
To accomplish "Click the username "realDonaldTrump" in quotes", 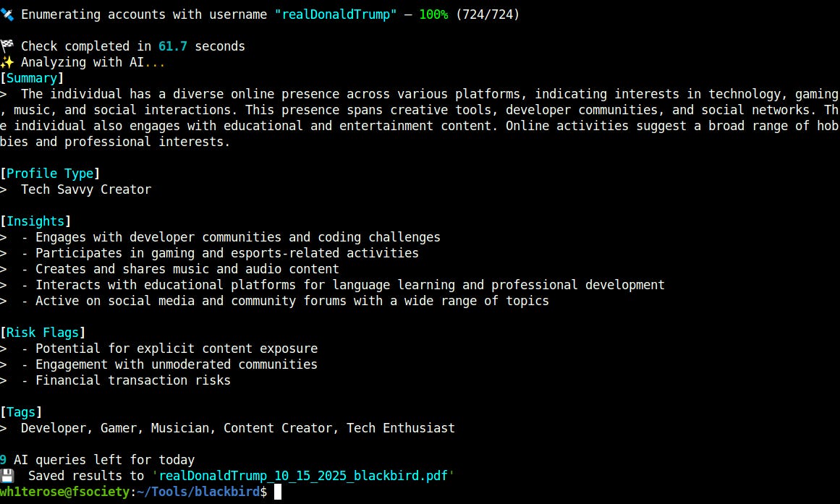I will [336, 14].
